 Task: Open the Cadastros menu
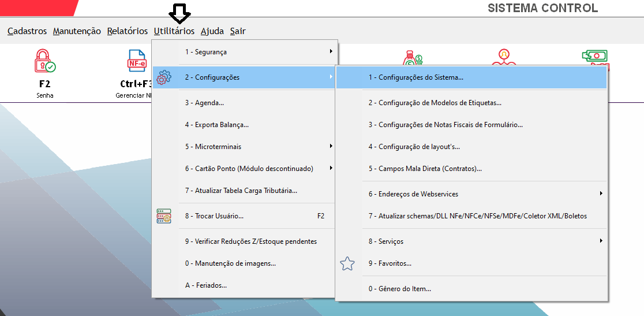pyautogui.click(x=27, y=31)
